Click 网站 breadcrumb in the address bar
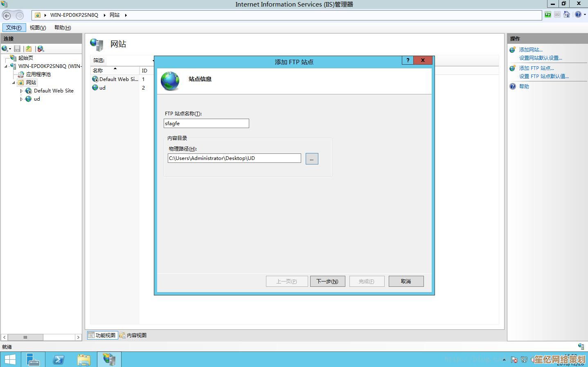 (x=115, y=15)
